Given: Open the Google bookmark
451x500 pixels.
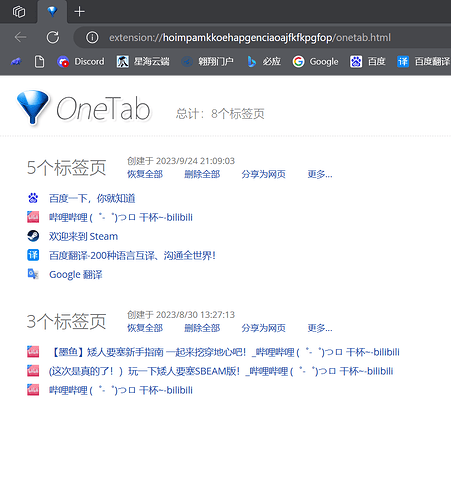Looking at the screenshot, I should tap(315, 62).
